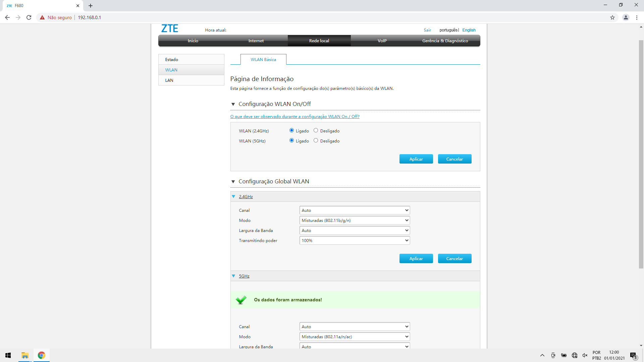Select Desligado for WLAN 2.4GHz
The width and height of the screenshot is (644, 362).
pos(316,130)
